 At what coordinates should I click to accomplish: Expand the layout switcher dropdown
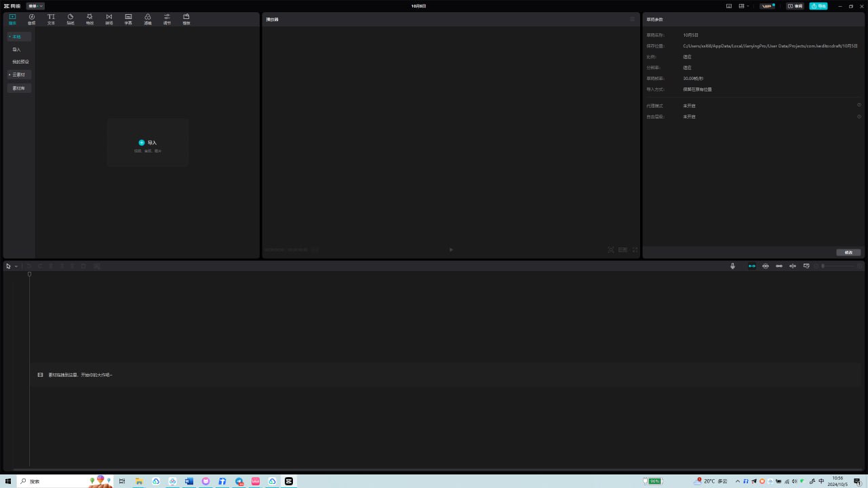coord(745,6)
